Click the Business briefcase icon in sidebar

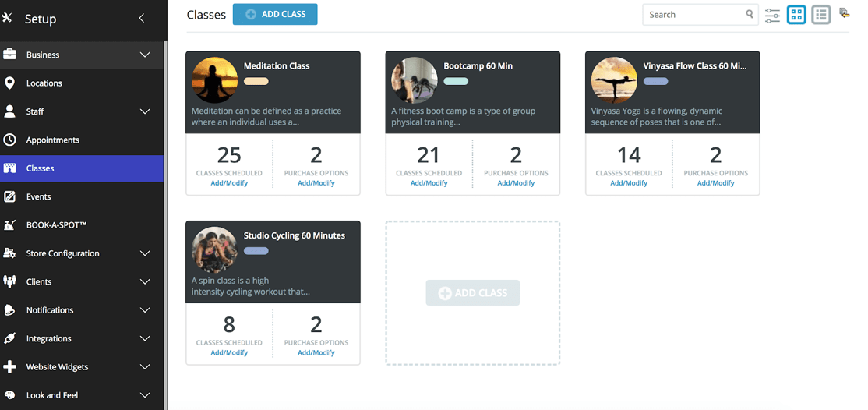[x=9, y=55]
